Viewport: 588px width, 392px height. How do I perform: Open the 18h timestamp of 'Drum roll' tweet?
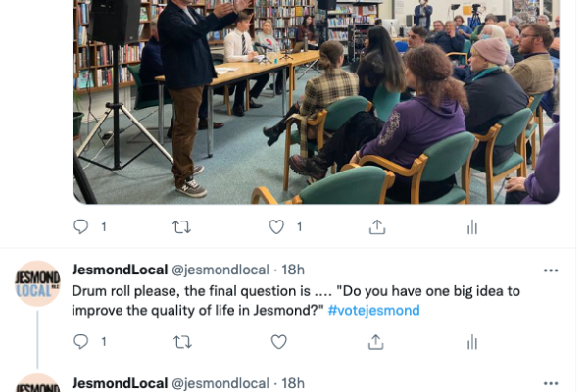[x=293, y=269]
